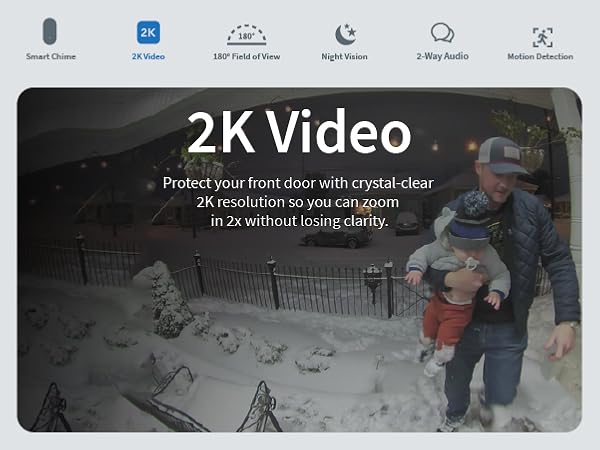Viewport: 600px width, 450px height.
Task: Click the snowy doorbell camera preview image
Action: [300, 260]
